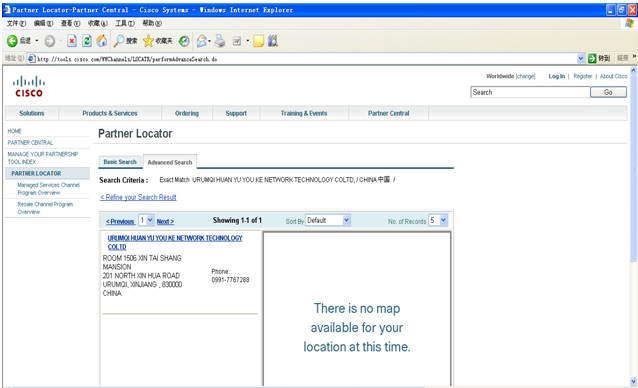Click the IE Back arrow button
The height and width of the screenshot is (388, 638).
pos(12,41)
